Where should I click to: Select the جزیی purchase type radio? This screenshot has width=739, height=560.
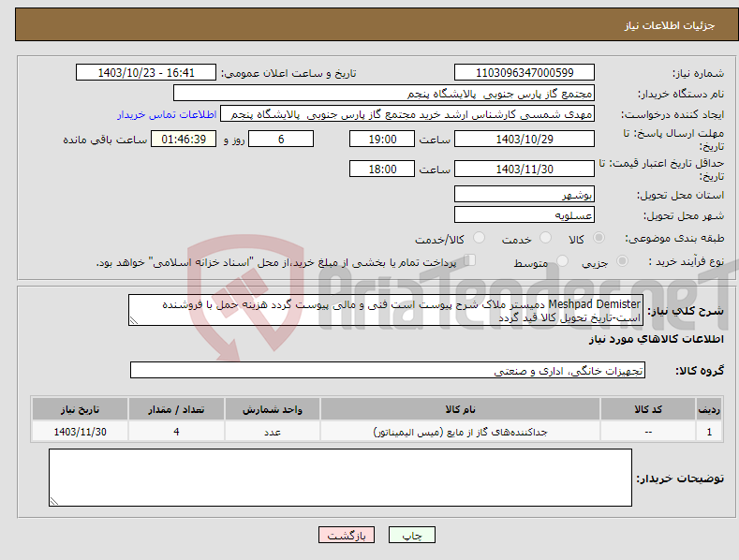point(622,260)
